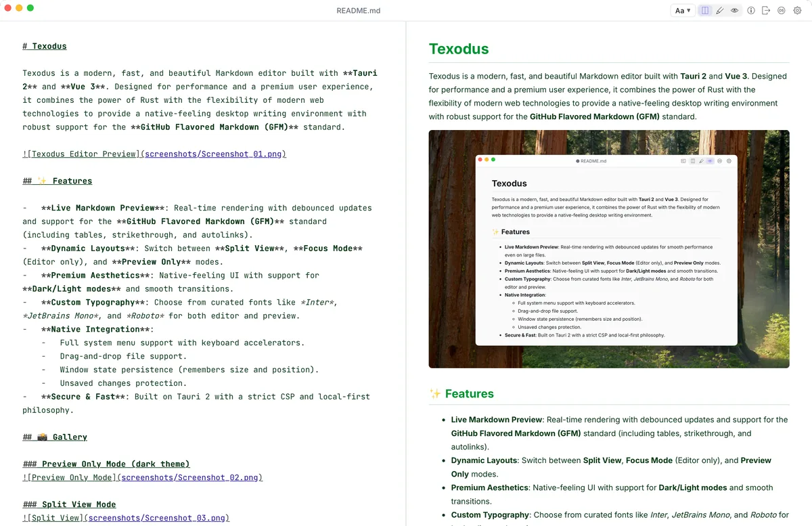Screen dimensions: 812x526
Task: Click '**Native Integration**:' in editor
Action: [97, 329]
